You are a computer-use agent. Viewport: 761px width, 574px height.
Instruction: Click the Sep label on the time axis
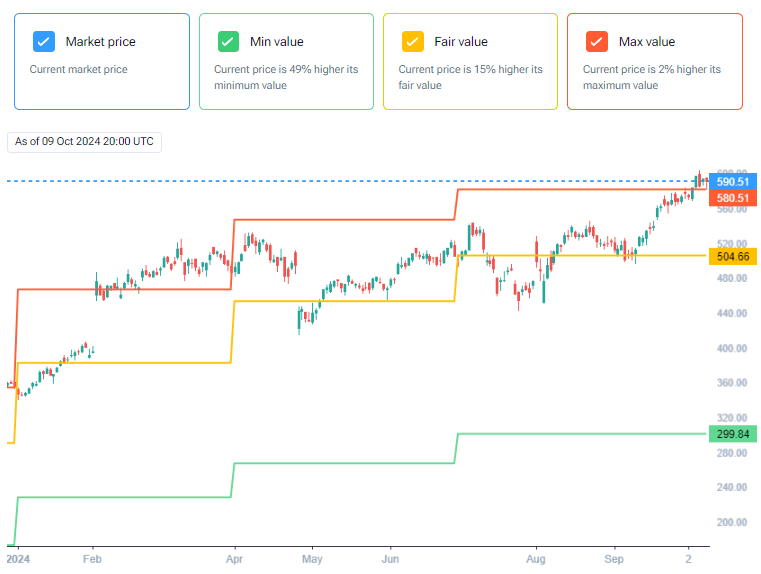pyautogui.click(x=613, y=559)
